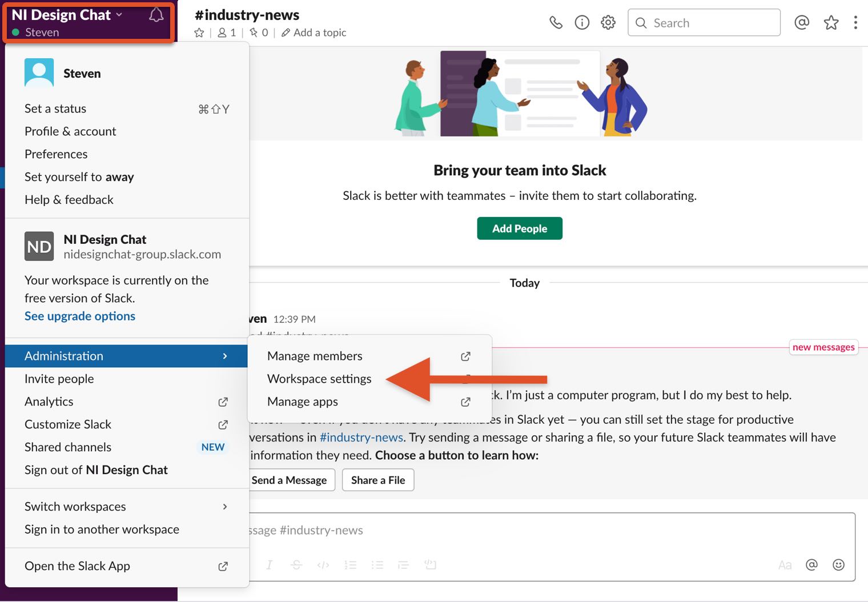The width and height of the screenshot is (868, 602).
Task: Click the #industry-news link in message
Action: (x=361, y=438)
